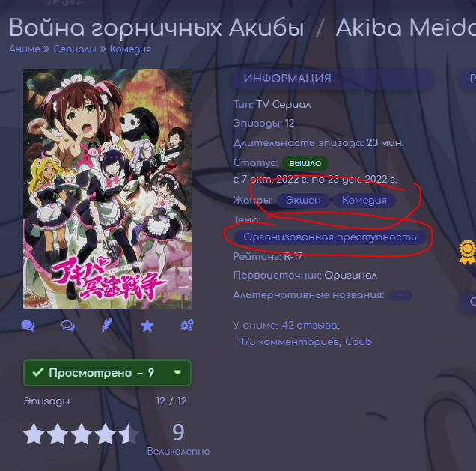The height and width of the screenshot is (471, 476).
Task: Select the Комедия breadcrumb link
Action: tap(130, 49)
